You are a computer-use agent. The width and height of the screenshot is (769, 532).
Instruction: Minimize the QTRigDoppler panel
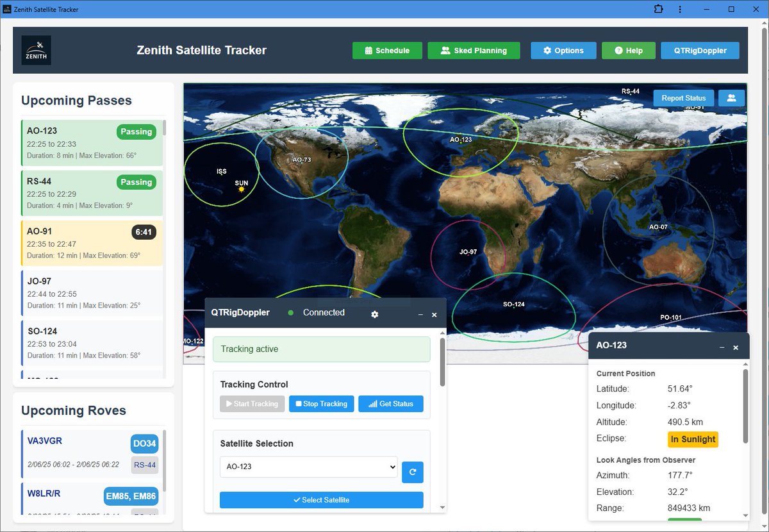click(420, 315)
